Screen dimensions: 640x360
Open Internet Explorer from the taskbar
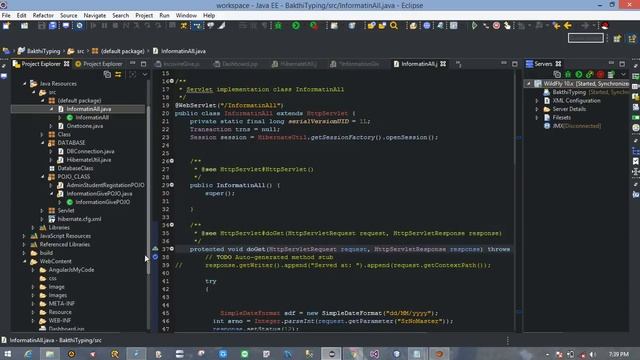(28, 354)
